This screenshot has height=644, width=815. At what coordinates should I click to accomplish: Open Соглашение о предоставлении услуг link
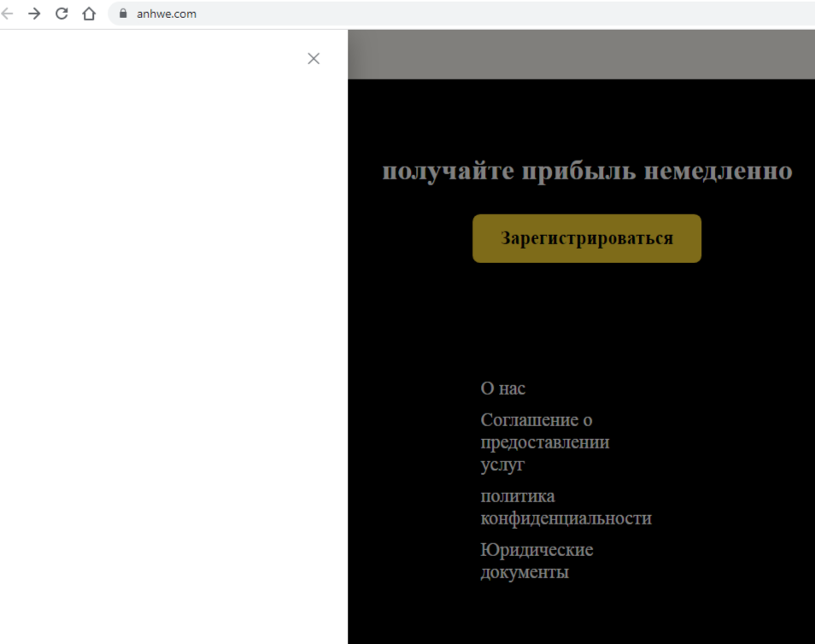coord(545,442)
